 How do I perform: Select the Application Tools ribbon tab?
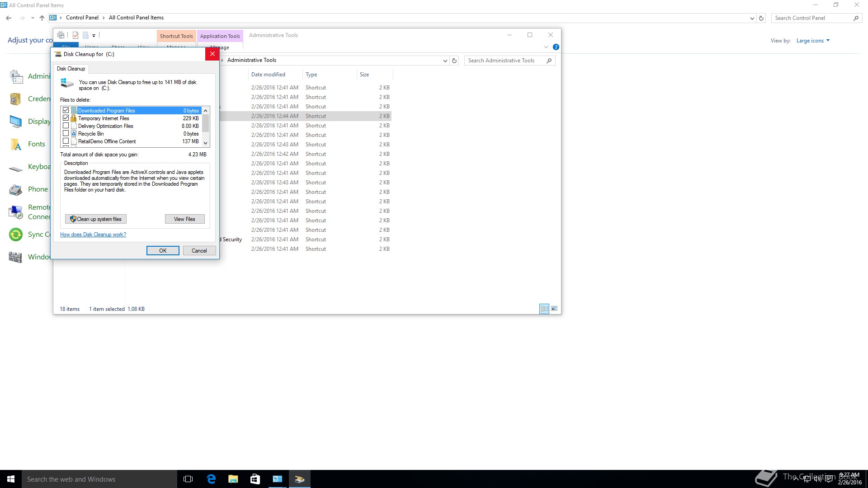pyautogui.click(x=220, y=36)
